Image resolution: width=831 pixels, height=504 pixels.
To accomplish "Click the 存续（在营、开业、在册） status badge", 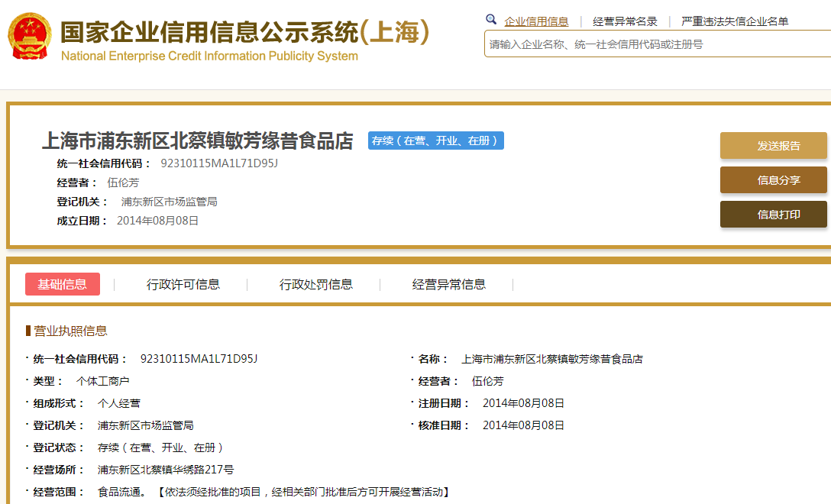I will (435, 141).
